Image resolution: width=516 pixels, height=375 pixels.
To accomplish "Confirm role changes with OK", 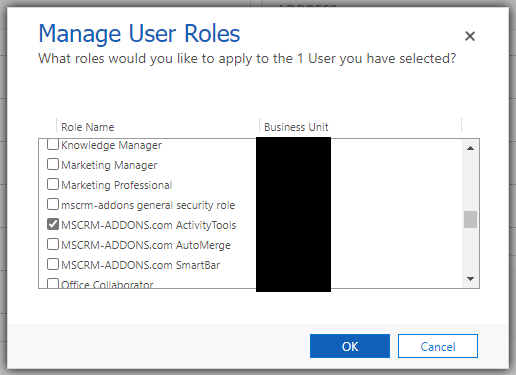I will [350, 346].
